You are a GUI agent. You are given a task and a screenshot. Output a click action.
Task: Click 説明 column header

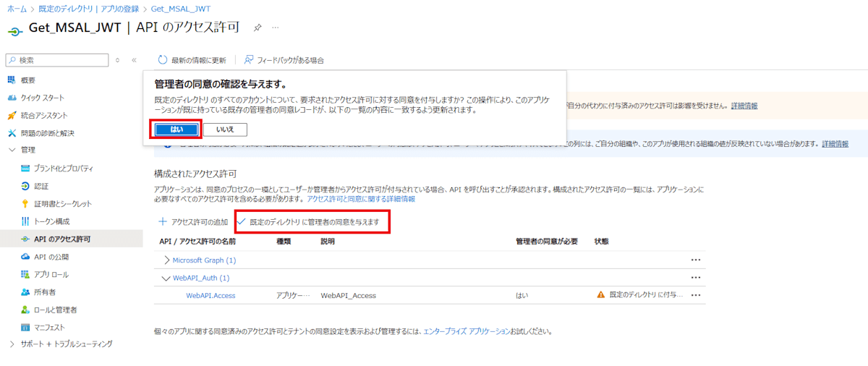328,241
